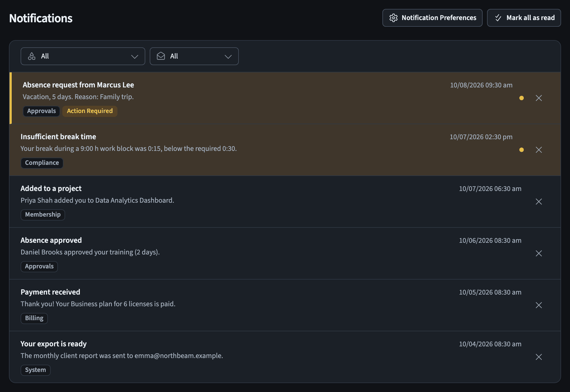Viewport: 570px width, 392px height.
Task: Click timestamp 10/08/2026 09:30 am
Action: click(481, 85)
